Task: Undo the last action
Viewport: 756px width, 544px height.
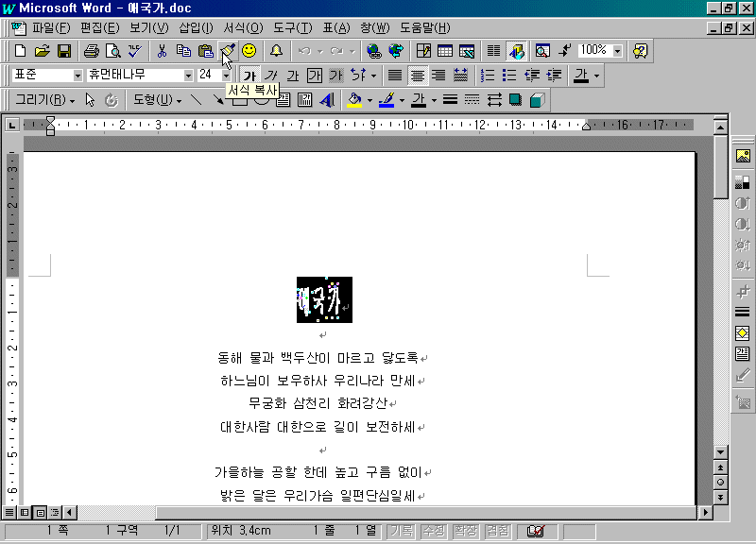Action: 304,51
